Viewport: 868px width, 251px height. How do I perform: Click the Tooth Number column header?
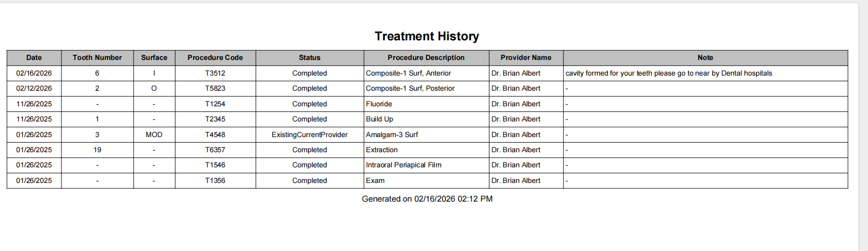pos(97,57)
